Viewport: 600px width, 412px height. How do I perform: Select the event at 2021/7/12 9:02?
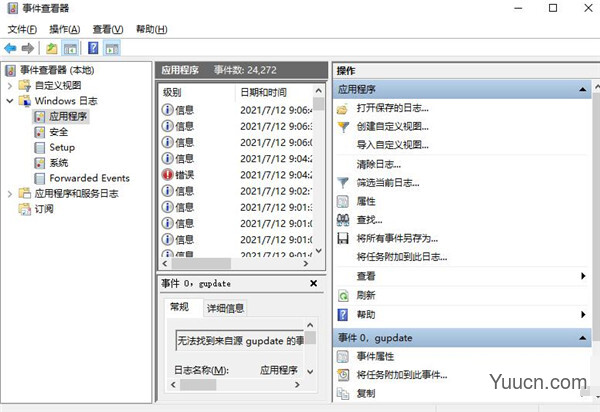point(236,191)
